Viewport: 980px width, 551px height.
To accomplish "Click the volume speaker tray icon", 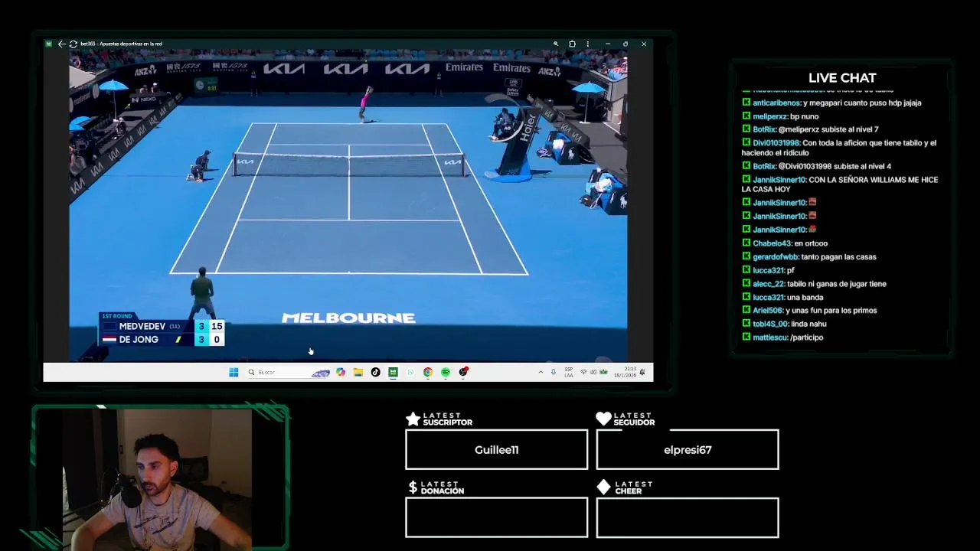I will (x=593, y=373).
